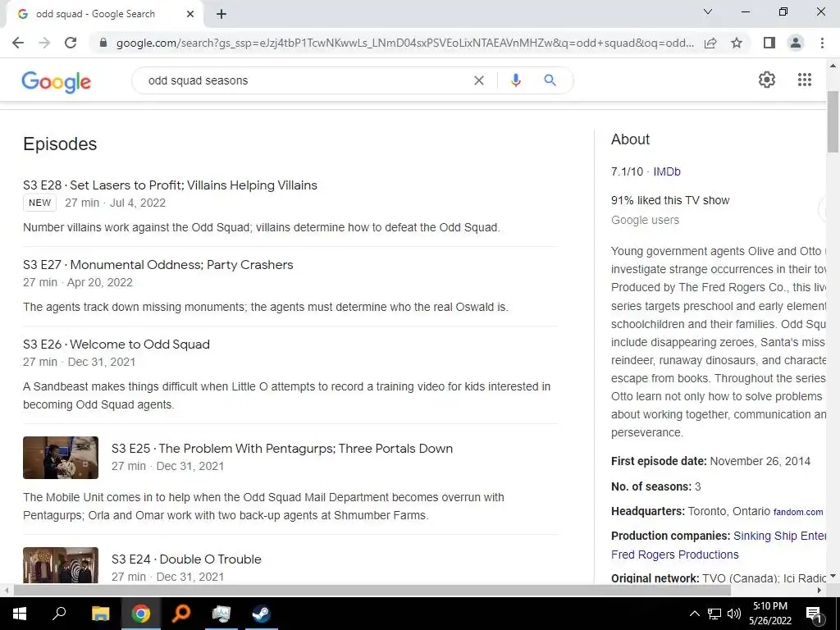This screenshot has width=840, height=630.
Task: Show hidden system tray icons
Action: pos(694,614)
